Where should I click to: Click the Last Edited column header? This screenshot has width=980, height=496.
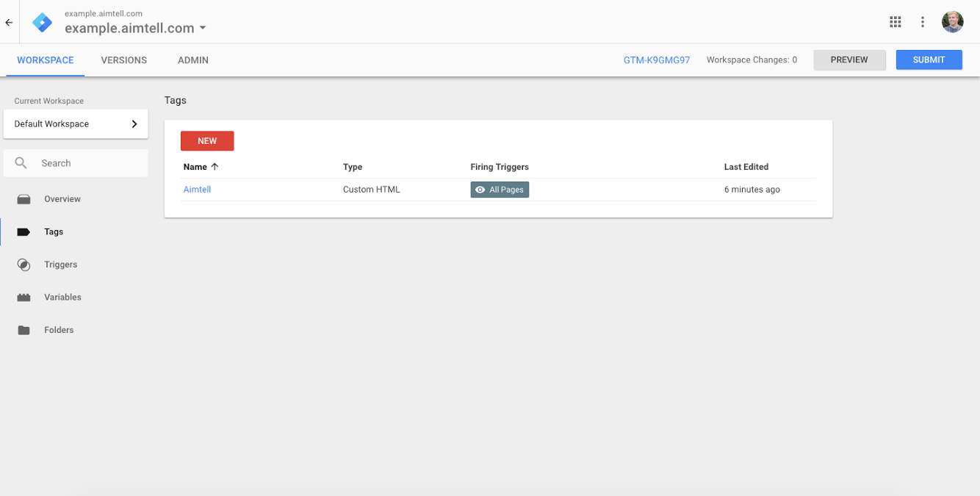point(746,167)
